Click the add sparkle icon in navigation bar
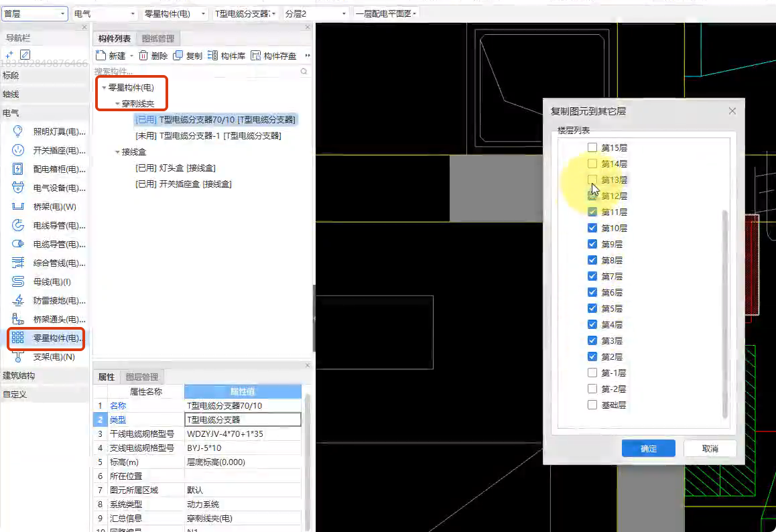The image size is (776, 532). (9, 54)
